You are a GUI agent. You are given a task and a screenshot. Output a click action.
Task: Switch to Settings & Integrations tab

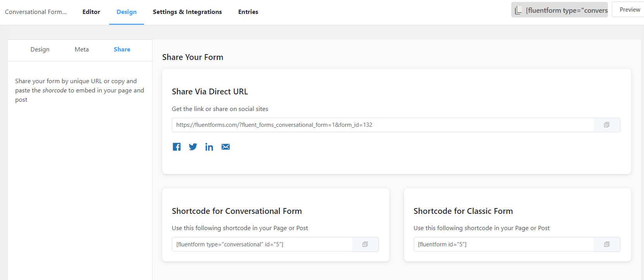pyautogui.click(x=187, y=12)
